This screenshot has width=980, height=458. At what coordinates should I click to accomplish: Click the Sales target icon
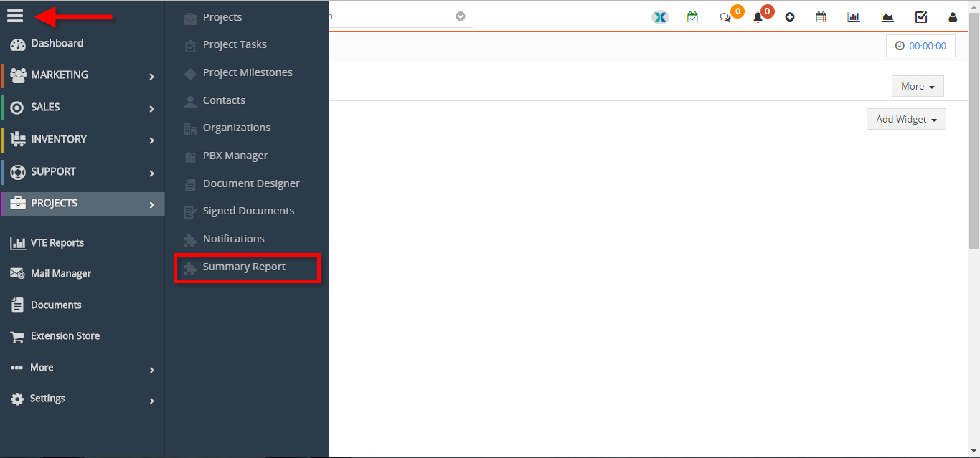pos(17,108)
